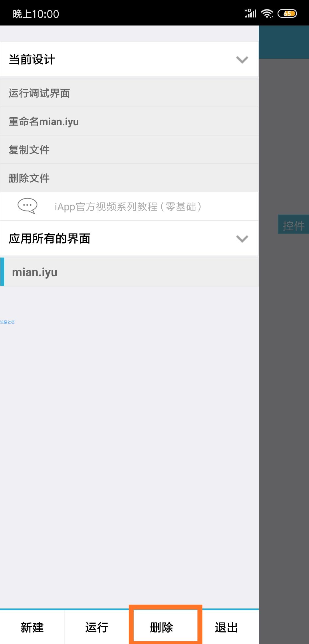This screenshot has height=644, width=309.
Task: Open iApp官方视频系列教程 link
Action: click(x=128, y=207)
